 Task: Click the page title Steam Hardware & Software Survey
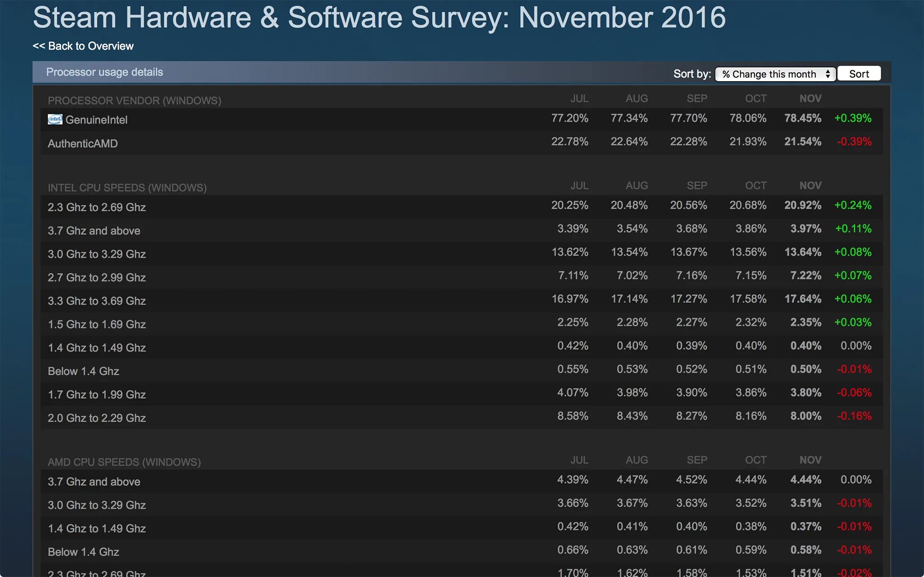[x=379, y=18]
